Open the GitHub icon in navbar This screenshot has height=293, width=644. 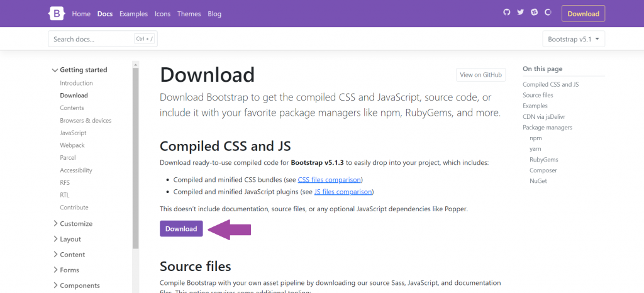click(x=507, y=13)
